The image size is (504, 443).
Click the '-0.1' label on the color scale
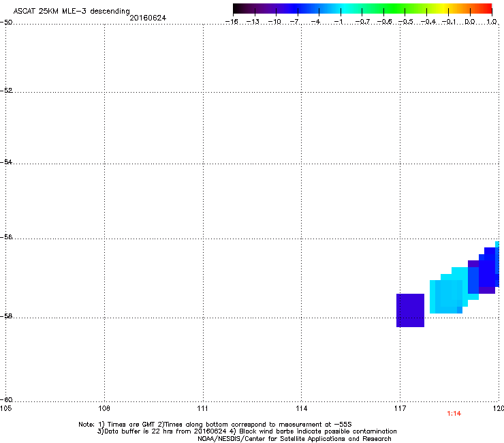click(449, 22)
